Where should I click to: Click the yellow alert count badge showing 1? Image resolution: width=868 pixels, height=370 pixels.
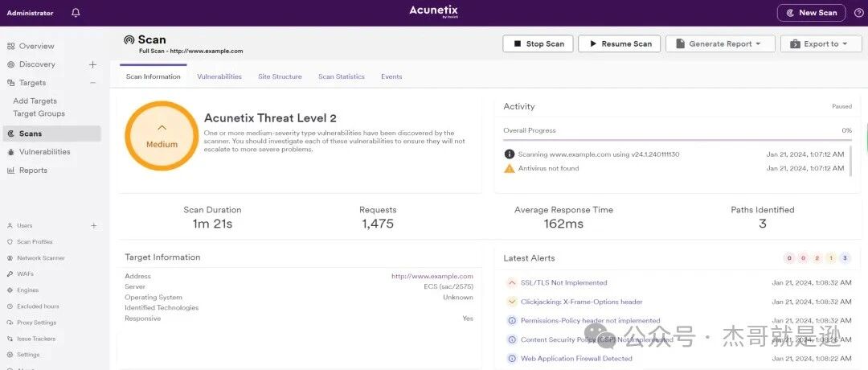pos(831,258)
